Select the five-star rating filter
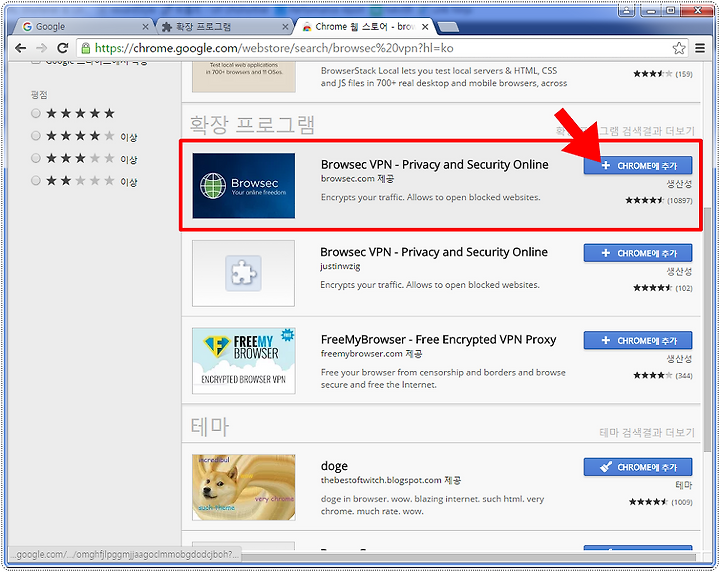Image resolution: width=720 pixels, height=572 pixels. 36,113
